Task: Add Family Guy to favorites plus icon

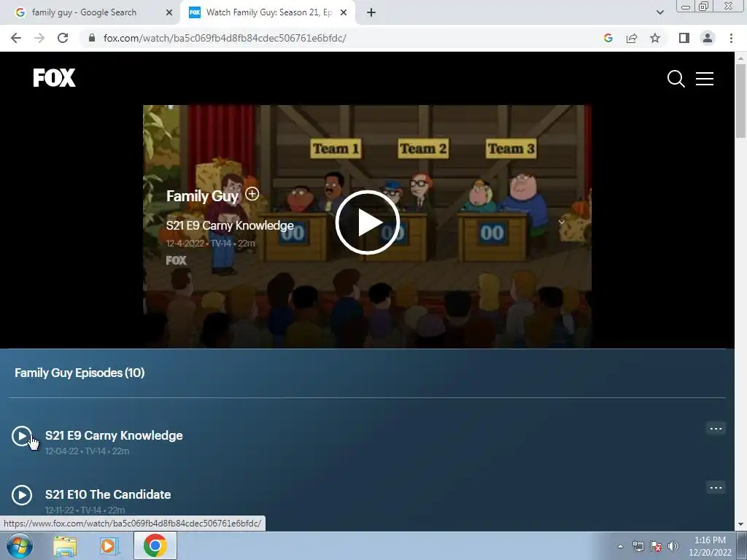Action: (x=252, y=194)
